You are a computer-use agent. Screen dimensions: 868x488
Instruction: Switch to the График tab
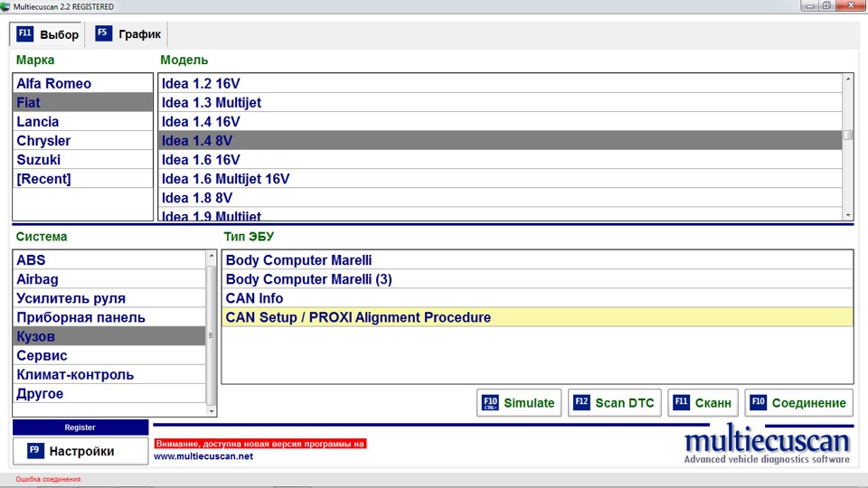tap(128, 34)
